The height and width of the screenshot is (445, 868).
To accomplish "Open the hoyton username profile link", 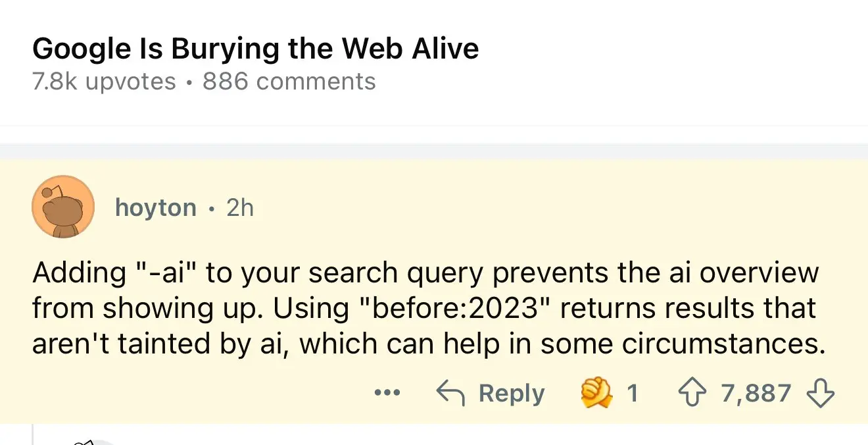I will [x=155, y=207].
